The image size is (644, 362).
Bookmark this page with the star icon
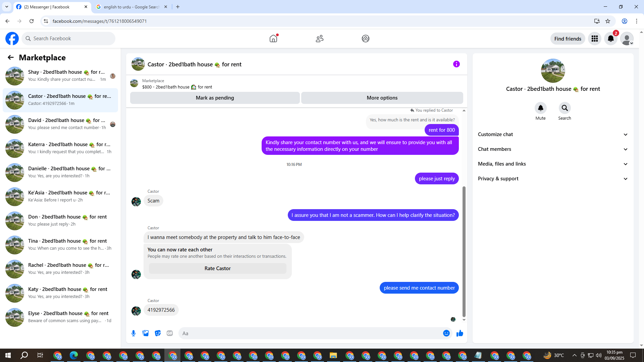pyautogui.click(x=608, y=21)
